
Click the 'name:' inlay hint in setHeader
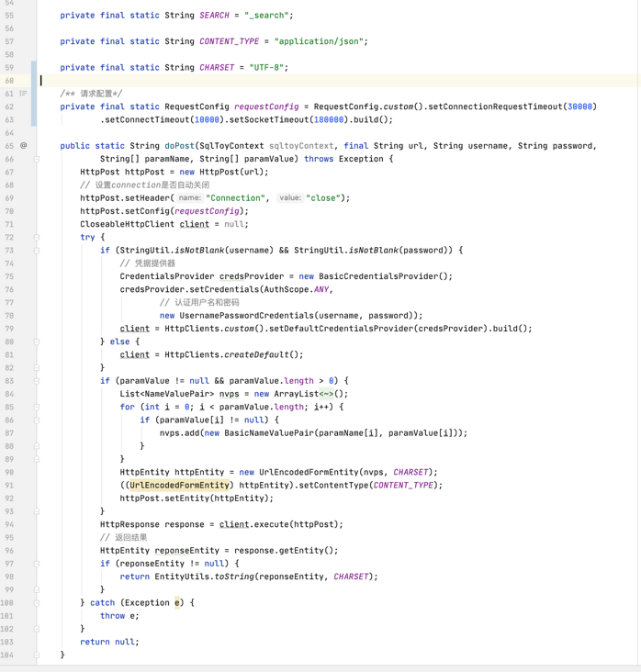[189, 197]
